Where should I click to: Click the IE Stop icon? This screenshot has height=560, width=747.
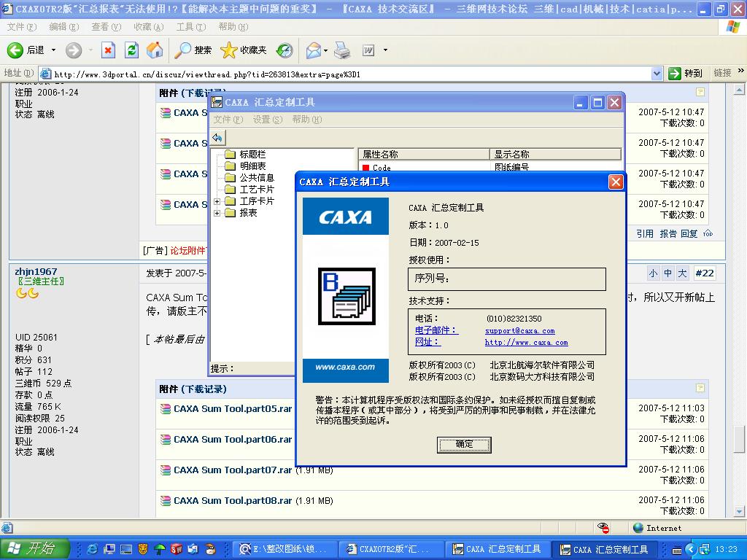tap(109, 50)
